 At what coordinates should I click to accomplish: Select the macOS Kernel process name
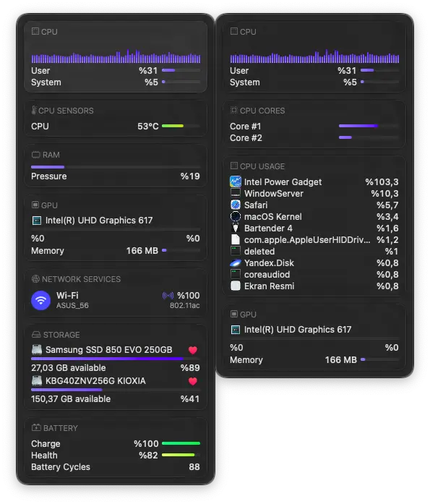tap(273, 217)
